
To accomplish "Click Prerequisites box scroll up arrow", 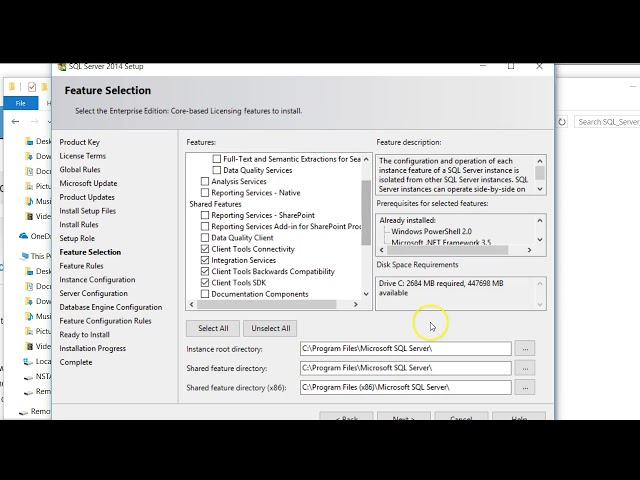I will 540,220.
